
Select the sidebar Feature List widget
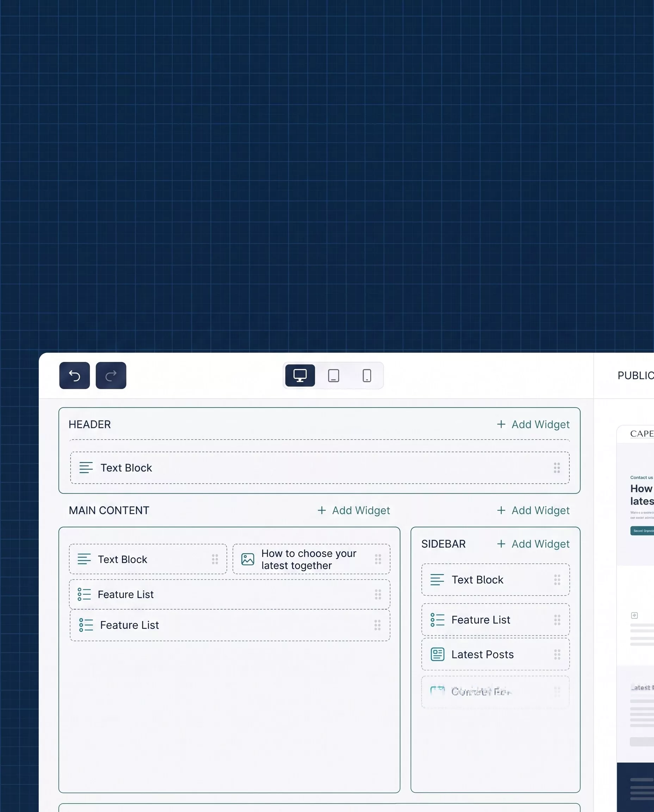click(495, 620)
